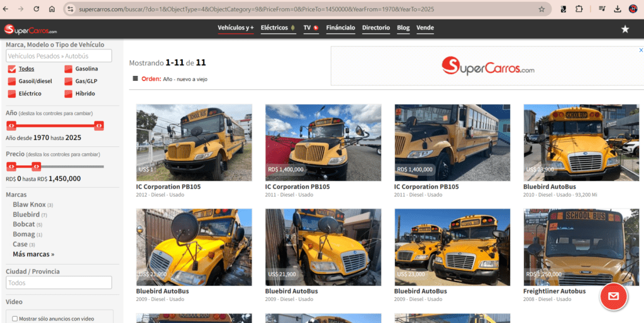Check the Gasoil/diesel fuel filter
The image size is (644, 323).
tap(11, 81)
